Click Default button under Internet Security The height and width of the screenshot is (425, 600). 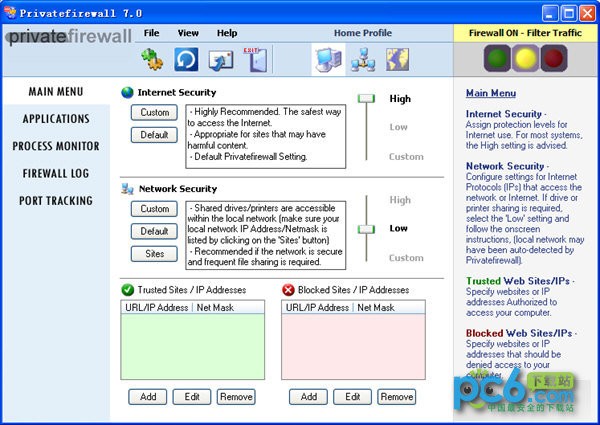click(154, 135)
